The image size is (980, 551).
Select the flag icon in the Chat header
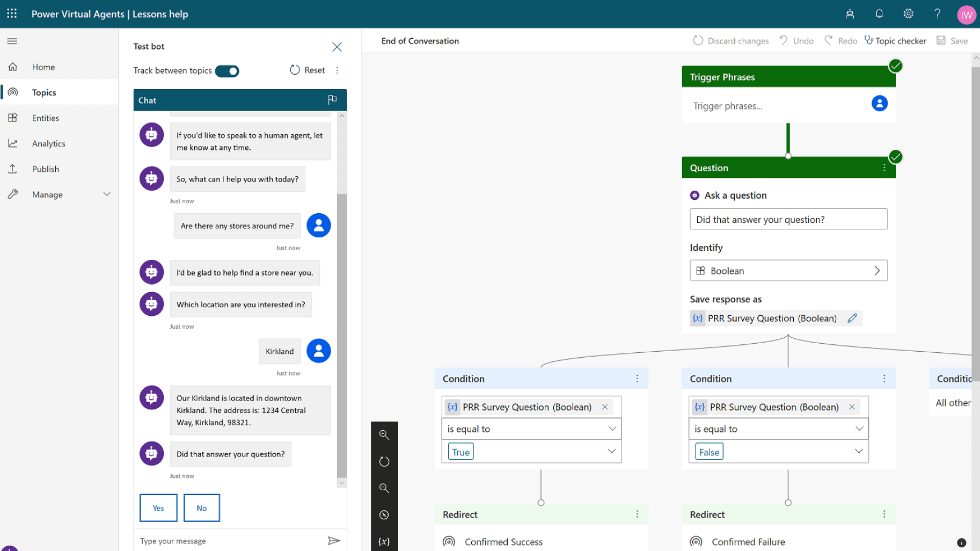pyautogui.click(x=332, y=100)
